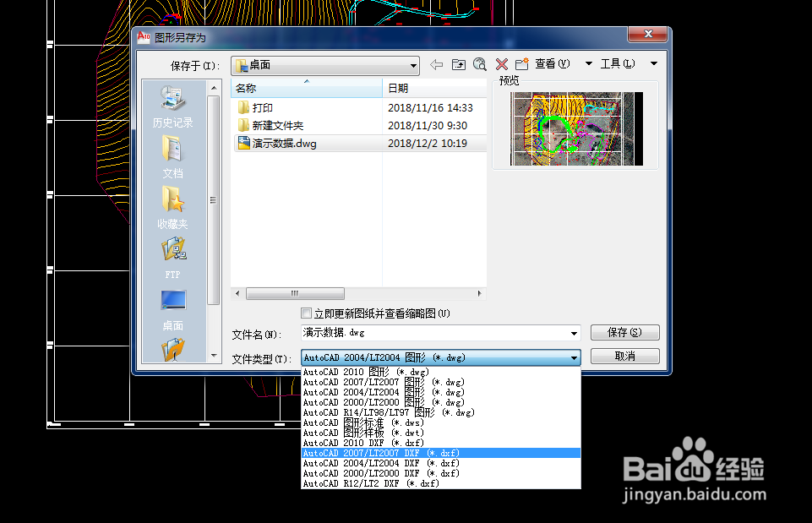Open the FTP sidebar shortcut

pos(172,258)
